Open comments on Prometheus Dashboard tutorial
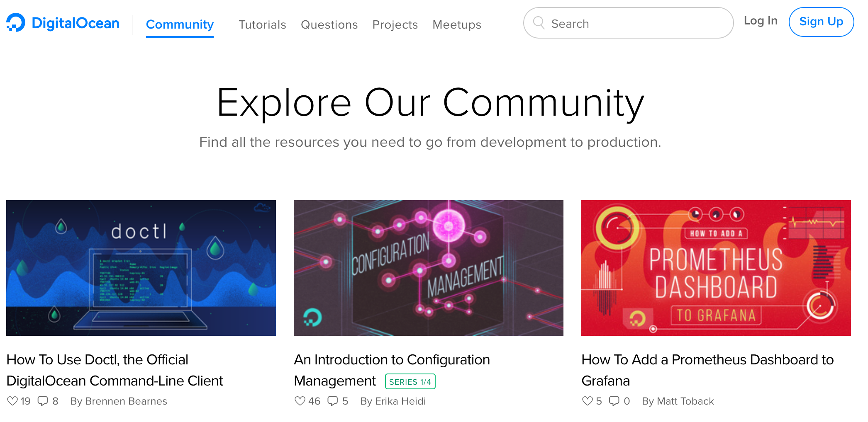Image resolution: width=868 pixels, height=422 pixels. point(614,401)
